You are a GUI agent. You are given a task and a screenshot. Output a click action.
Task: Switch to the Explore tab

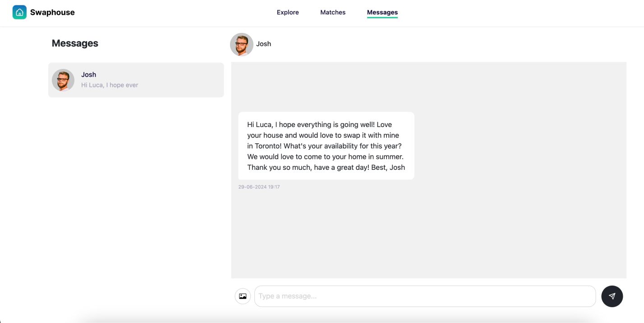tap(287, 12)
